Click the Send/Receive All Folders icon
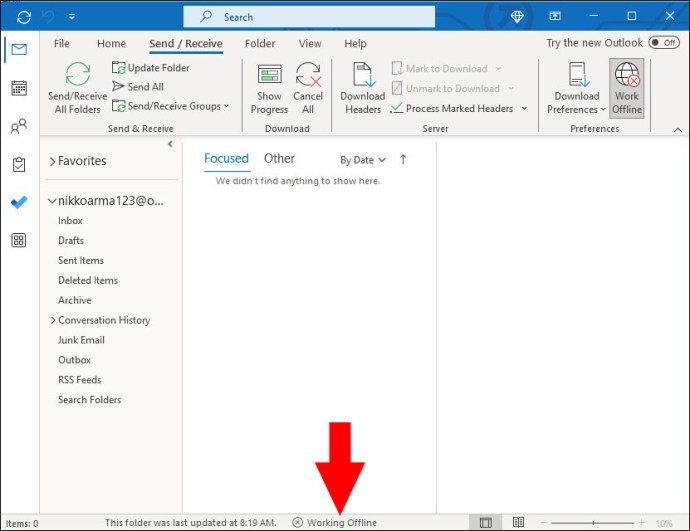This screenshot has height=531, width=690. click(78, 73)
